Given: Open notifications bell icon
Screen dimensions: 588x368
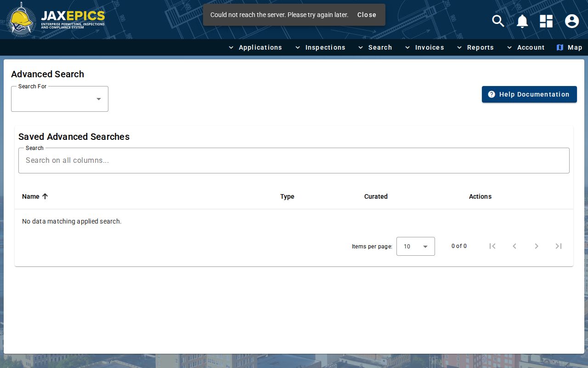Looking at the screenshot, I should (x=522, y=21).
